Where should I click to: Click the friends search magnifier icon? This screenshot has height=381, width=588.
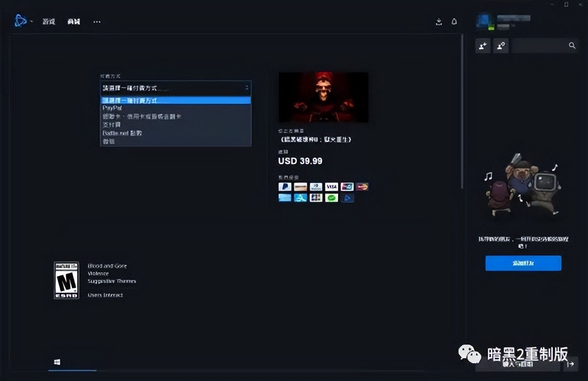click(x=572, y=46)
